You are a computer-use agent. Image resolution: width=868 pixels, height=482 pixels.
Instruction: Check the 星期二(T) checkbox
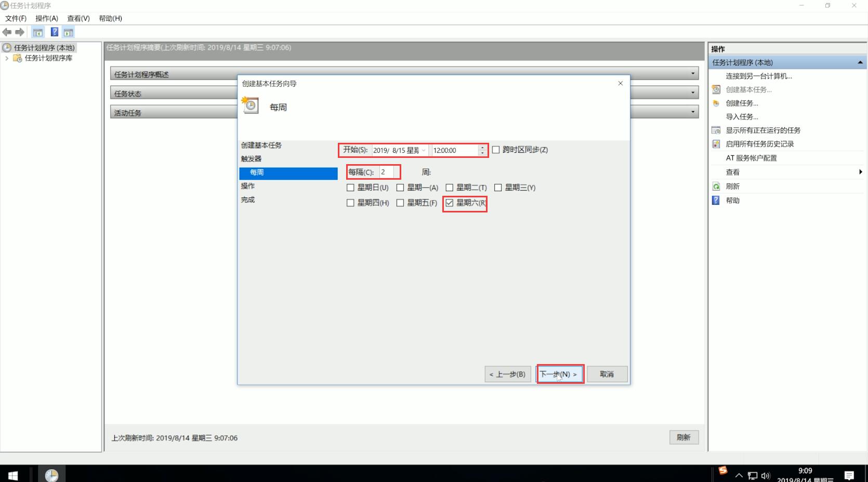(450, 188)
